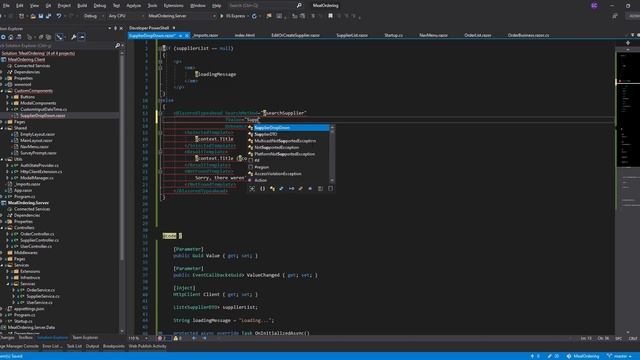The width and height of the screenshot is (640, 360).
Task: Toggle the IntelliSense class filter icon
Action: [x=272, y=189]
